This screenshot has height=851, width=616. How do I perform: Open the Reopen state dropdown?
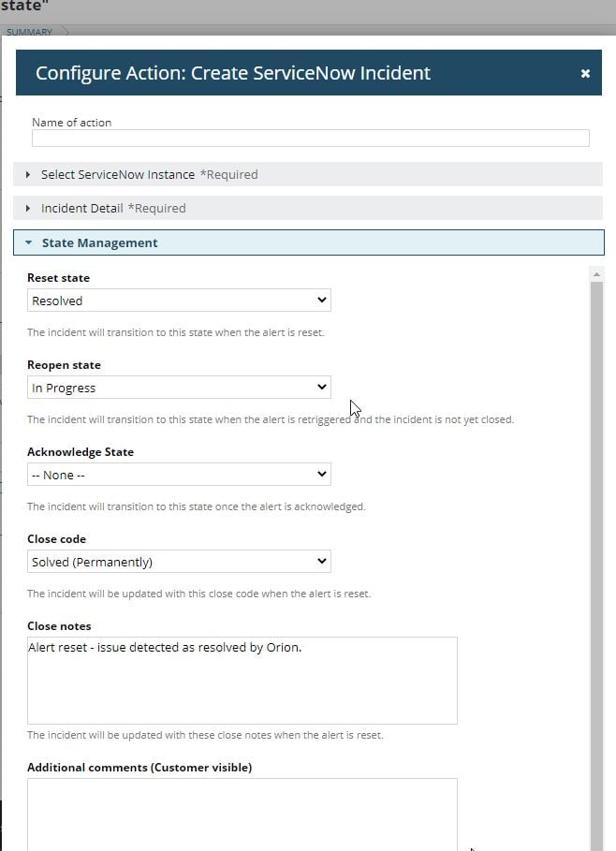pyautogui.click(x=179, y=388)
